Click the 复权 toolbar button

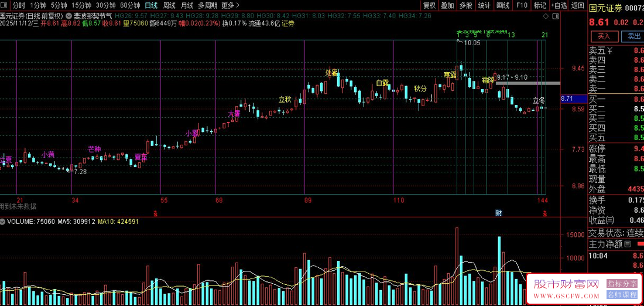[429, 6]
